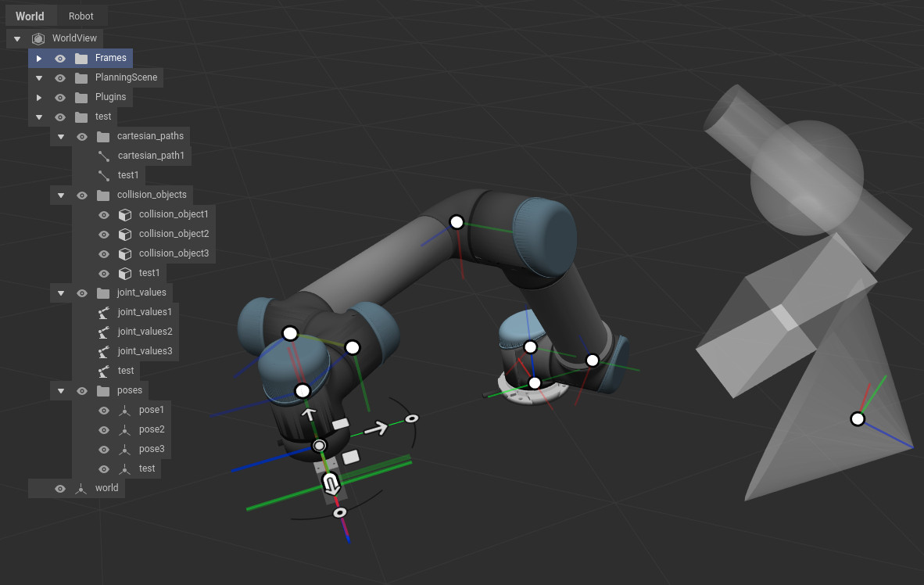Click the Frames folder icon
924x585 pixels.
[81, 58]
